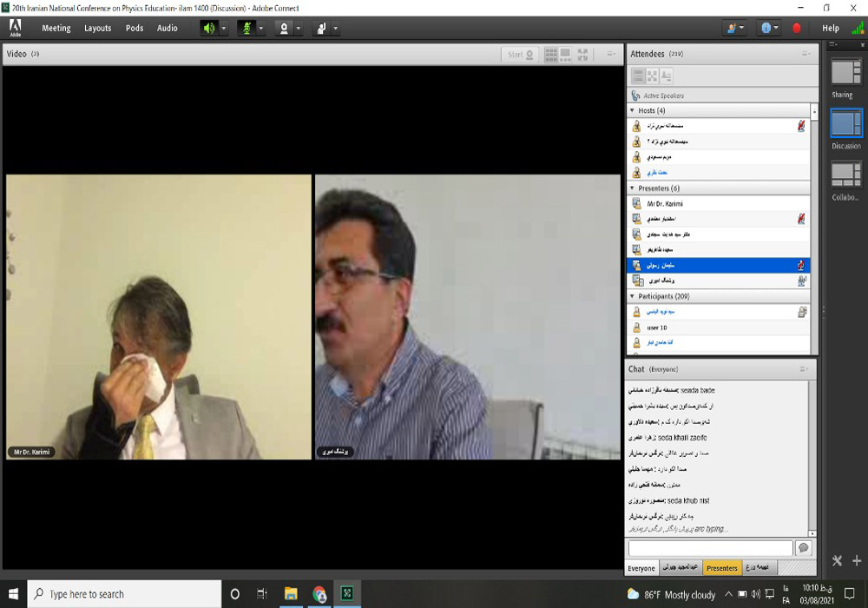Open the Layouts menu
Image resolution: width=868 pixels, height=608 pixels.
(97, 28)
